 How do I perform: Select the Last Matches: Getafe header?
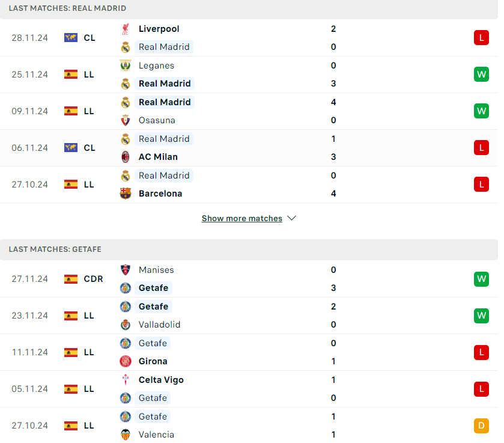point(249,249)
